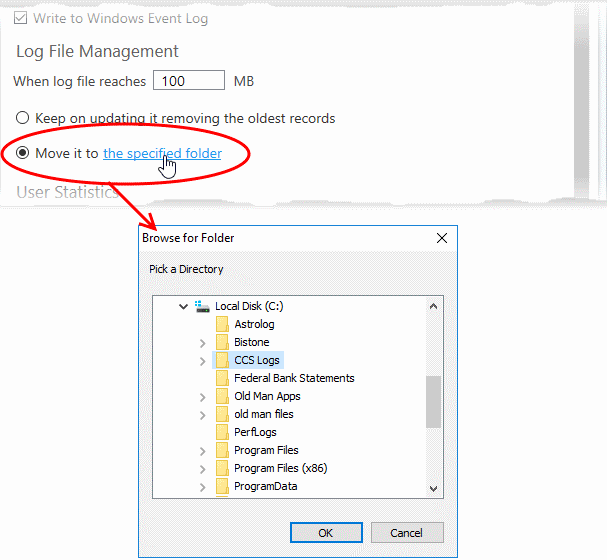Click the Local Disk (C:) drive icon
The image size is (607, 560).
pyautogui.click(x=202, y=307)
